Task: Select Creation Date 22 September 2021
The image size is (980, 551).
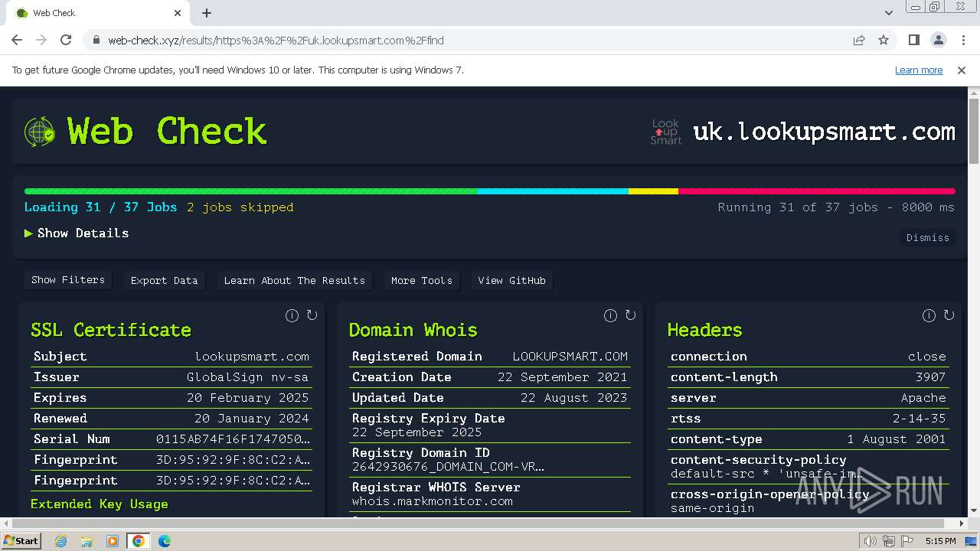Action: (x=562, y=377)
